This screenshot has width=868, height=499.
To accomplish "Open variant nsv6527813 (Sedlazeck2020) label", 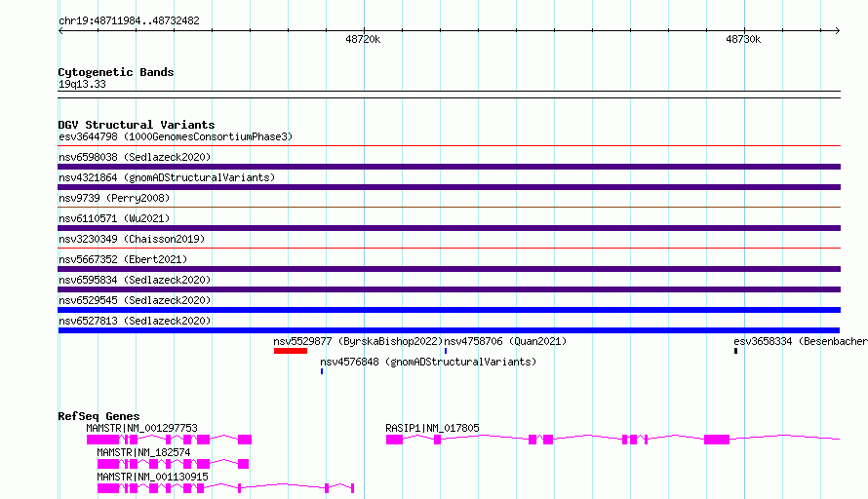I will [x=135, y=321].
